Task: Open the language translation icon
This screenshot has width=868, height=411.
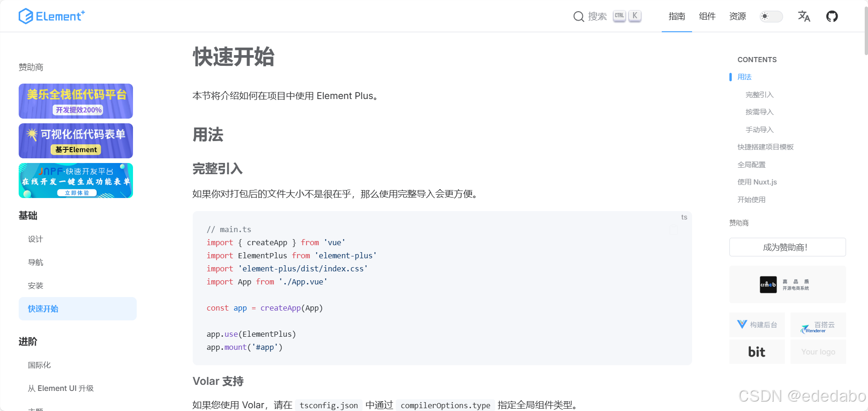Action: [804, 16]
